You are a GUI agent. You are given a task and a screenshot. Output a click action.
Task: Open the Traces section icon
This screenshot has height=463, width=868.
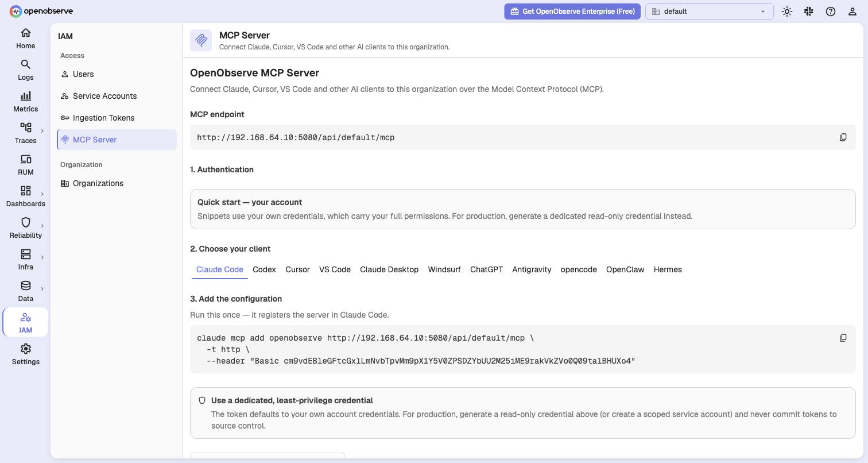pos(25,128)
